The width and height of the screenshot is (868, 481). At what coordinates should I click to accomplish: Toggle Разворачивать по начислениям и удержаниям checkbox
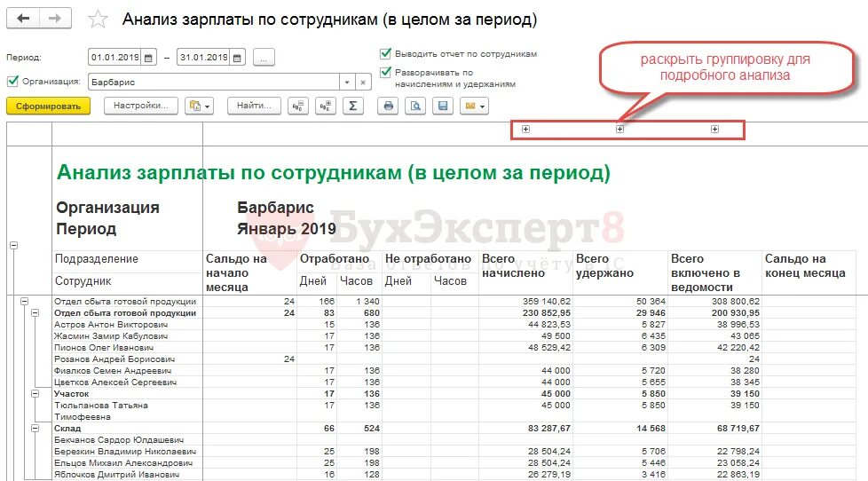click(386, 73)
